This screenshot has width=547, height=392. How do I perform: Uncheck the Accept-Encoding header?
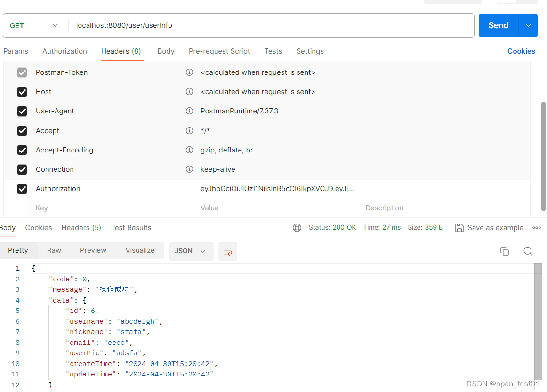(x=22, y=150)
